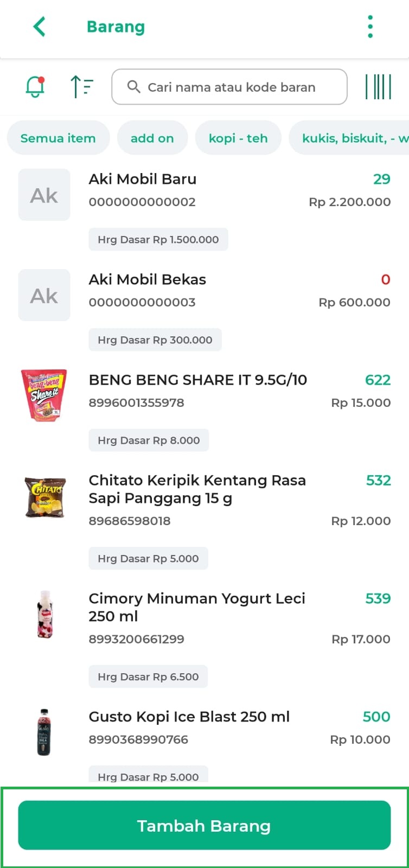Switch to kopi - teh category

pyautogui.click(x=238, y=138)
